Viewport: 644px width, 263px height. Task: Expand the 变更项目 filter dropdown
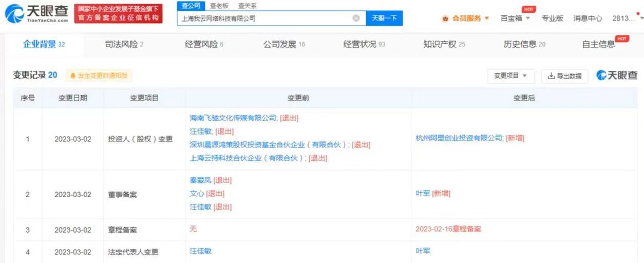(511, 76)
